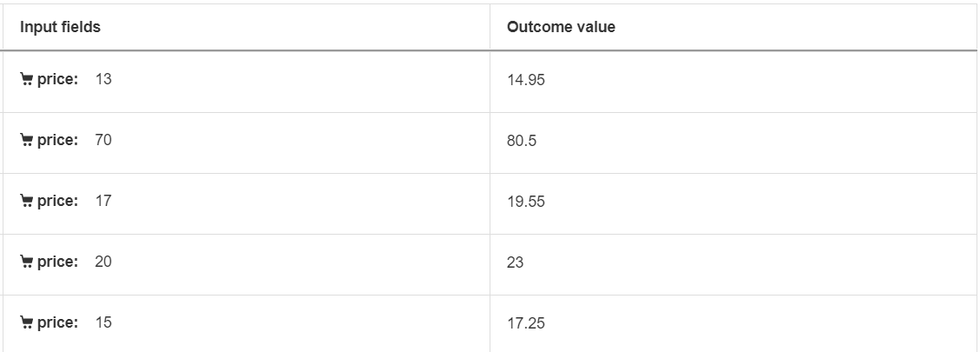This screenshot has width=980, height=352.
Task: Click the outcome value 17.25
Action: (x=526, y=323)
